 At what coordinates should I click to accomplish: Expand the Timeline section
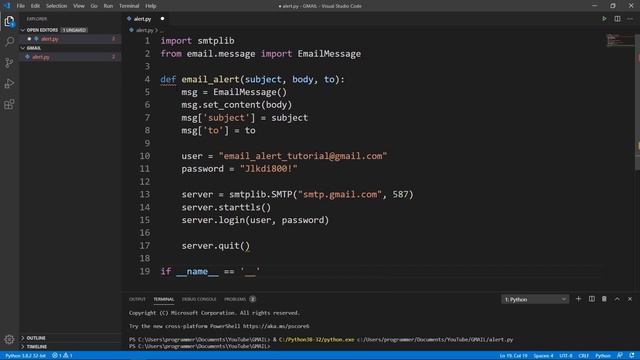23,347
